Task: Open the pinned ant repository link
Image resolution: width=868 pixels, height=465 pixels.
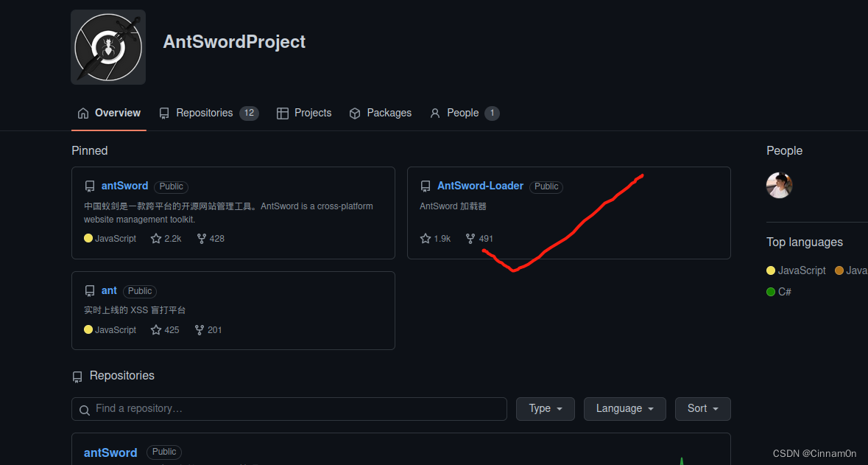Action: point(109,290)
